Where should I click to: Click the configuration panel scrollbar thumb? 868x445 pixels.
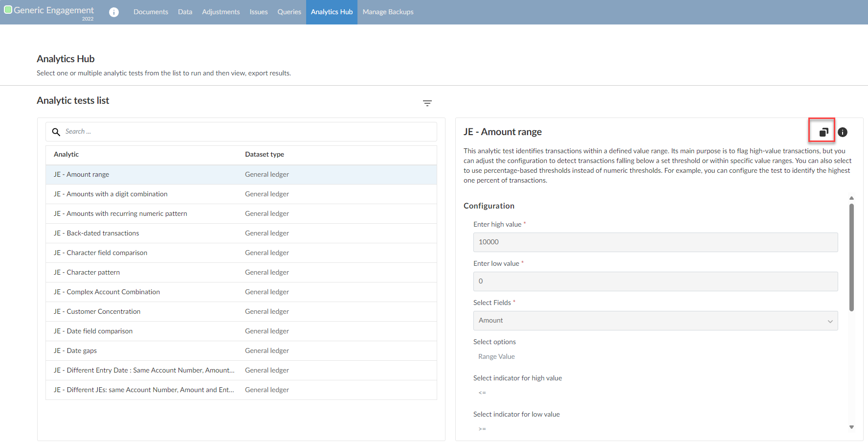point(851,258)
